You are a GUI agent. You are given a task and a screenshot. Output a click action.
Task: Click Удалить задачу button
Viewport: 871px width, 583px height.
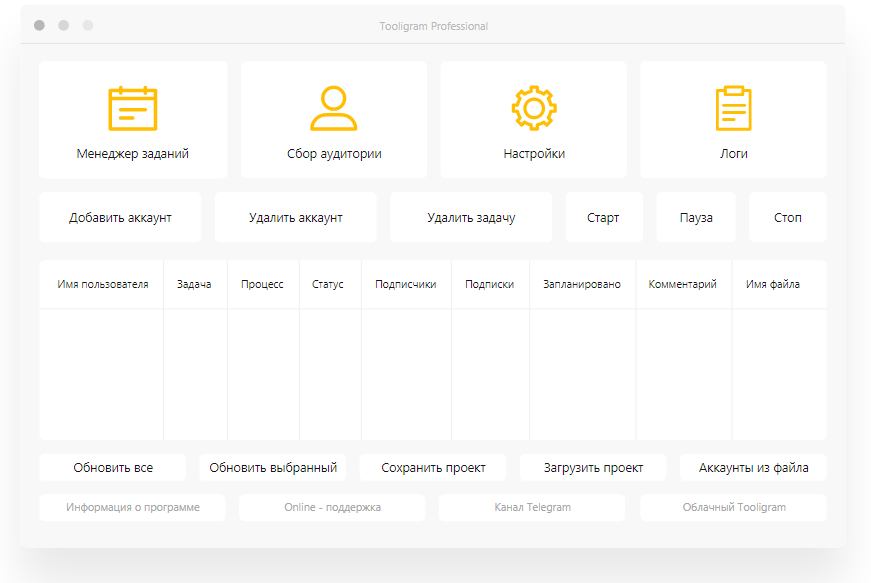tap(471, 218)
